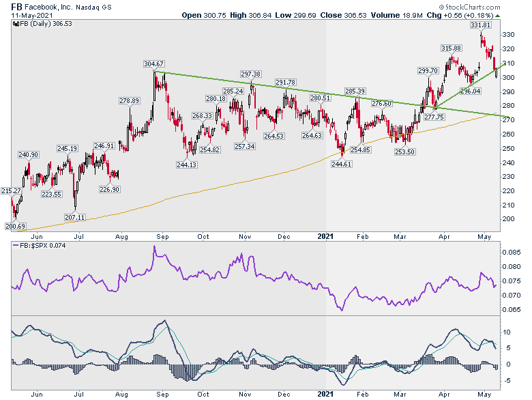Viewport: 532px width, 400px height.
Task: Click the Low 299.69 value
Action: [x=295, y=15]
